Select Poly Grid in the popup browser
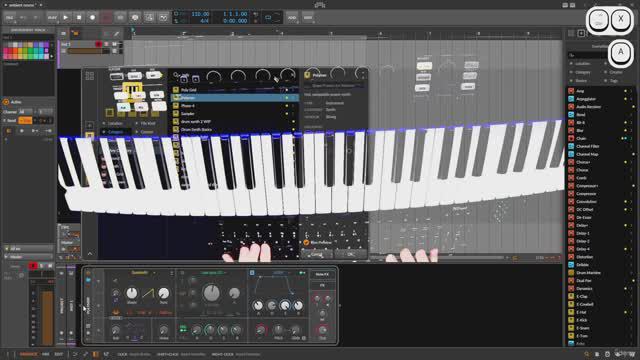Screen dimensions: 640x360 (235, 90)
